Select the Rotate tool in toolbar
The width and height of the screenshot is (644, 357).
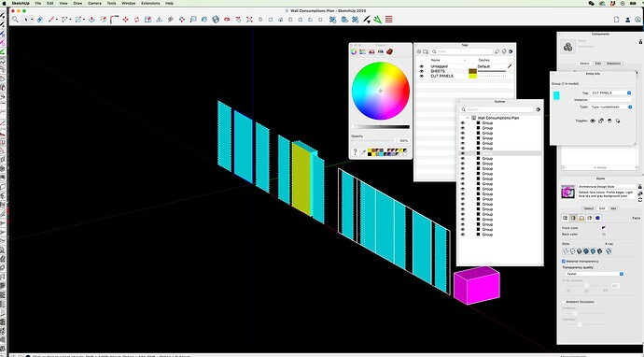tap(137, 20)
